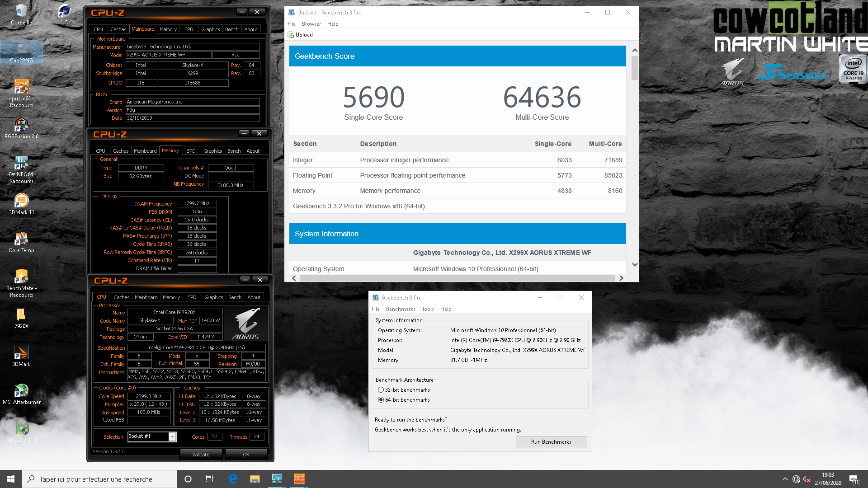Click single-core score 5690
Image resolution: width=868 pixels, height=488 pixels.
pyautogui.click(x=374, y=97)
